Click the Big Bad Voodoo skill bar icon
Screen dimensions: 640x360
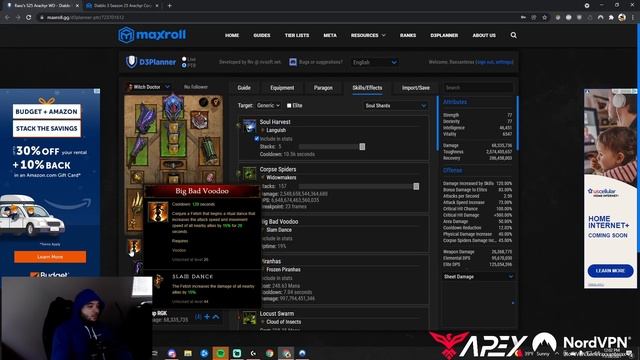[x=134, y=247]
